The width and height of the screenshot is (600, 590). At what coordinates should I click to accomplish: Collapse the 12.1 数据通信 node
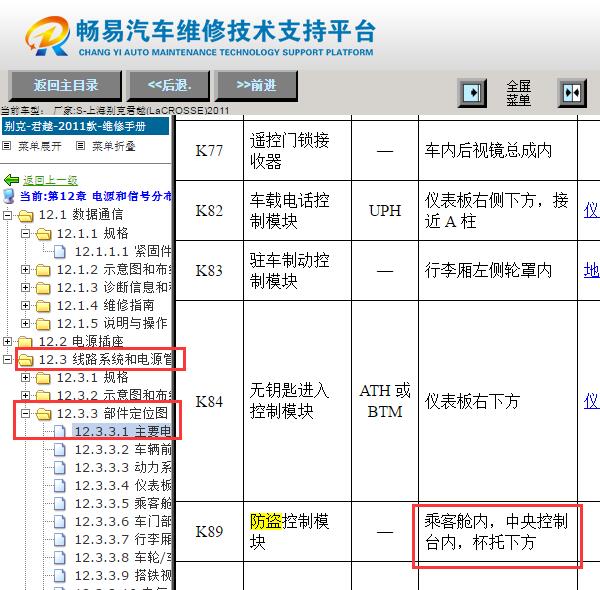[7, 215]
